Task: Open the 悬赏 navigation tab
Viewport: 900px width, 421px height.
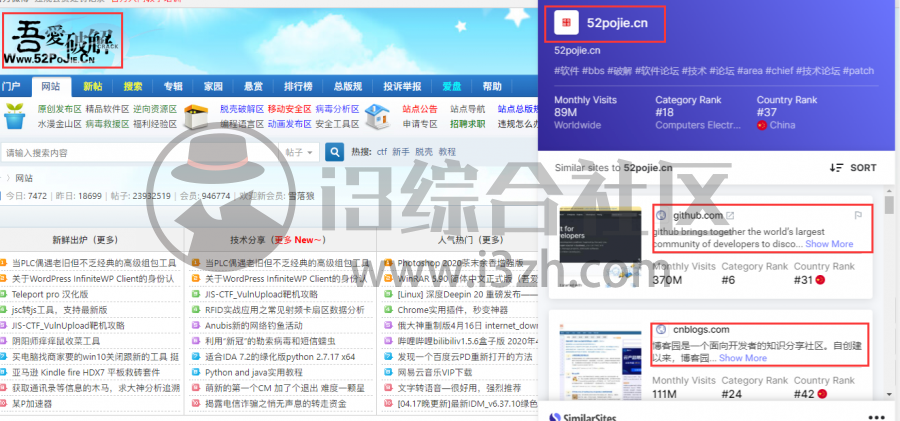Action: point(253,87)
